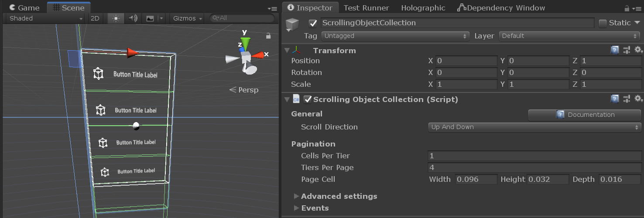644x218 pixels.
Task: Toggle scene effects image icon
Action: point(150,18)
